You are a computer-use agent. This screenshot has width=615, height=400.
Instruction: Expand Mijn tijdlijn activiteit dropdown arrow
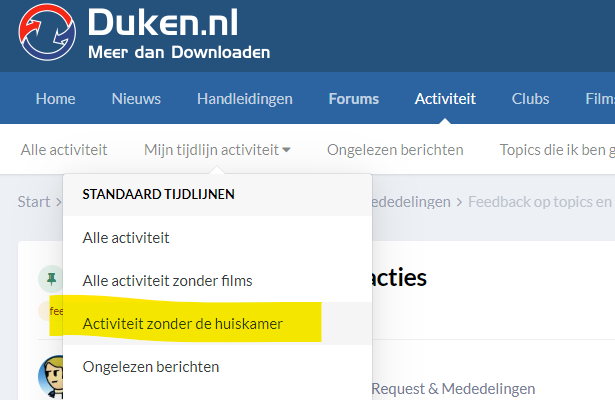286,150
